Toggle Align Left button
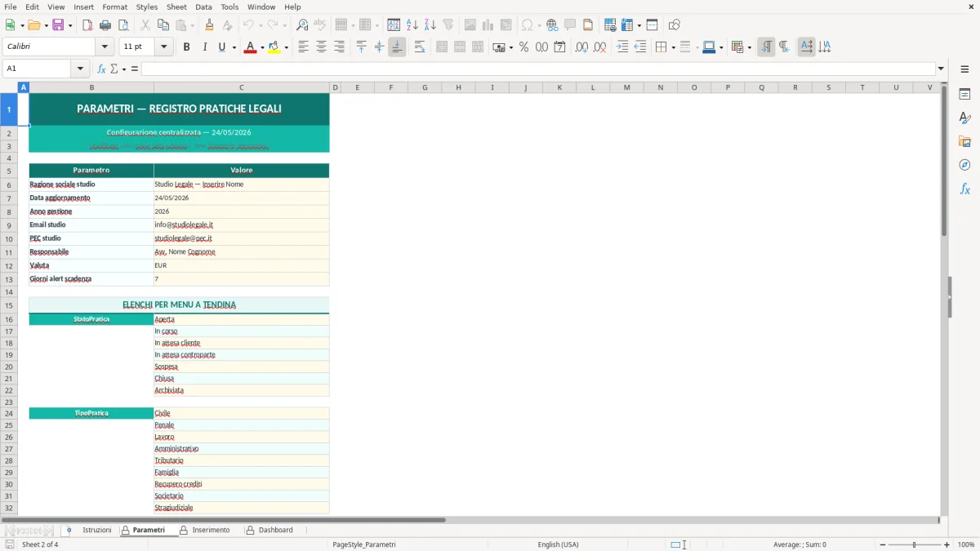 [x=303, y=47]
